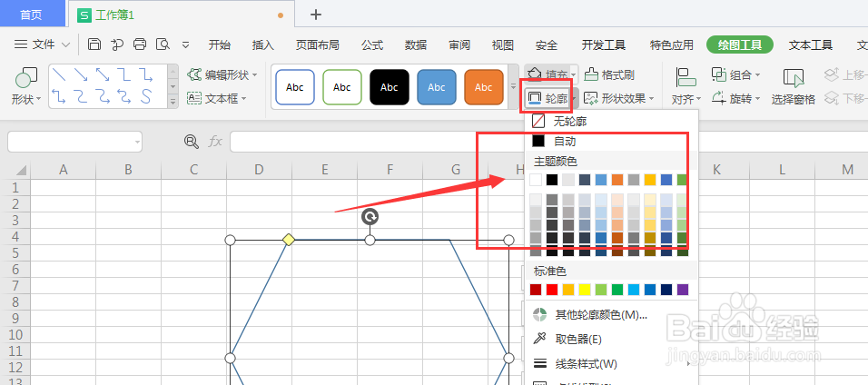Switch to the Drawing Tools tab

coord(740,44)
